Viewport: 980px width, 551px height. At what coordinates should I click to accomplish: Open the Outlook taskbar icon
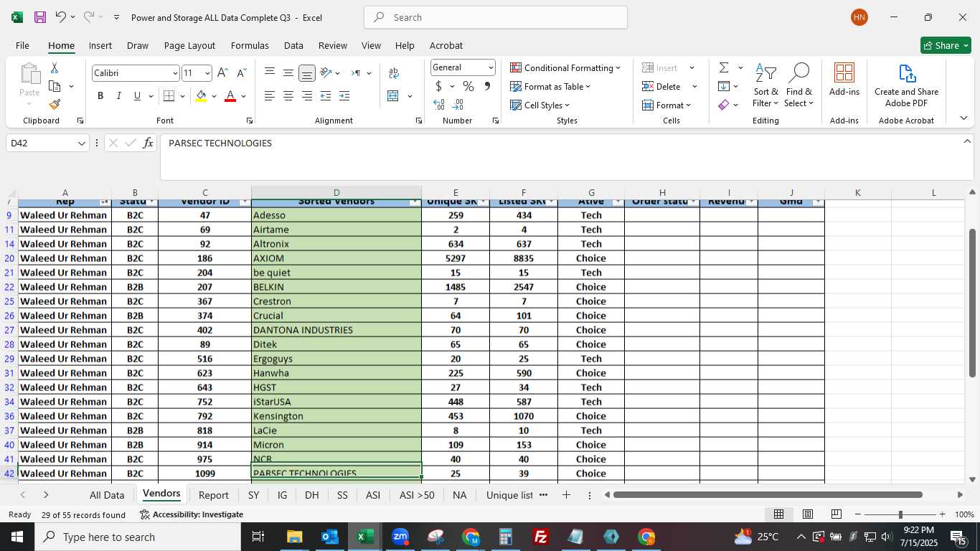click(330, 537)
